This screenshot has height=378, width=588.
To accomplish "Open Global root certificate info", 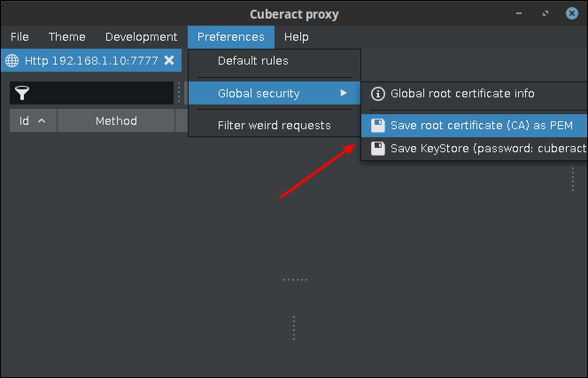I will (x=474, y=93).
